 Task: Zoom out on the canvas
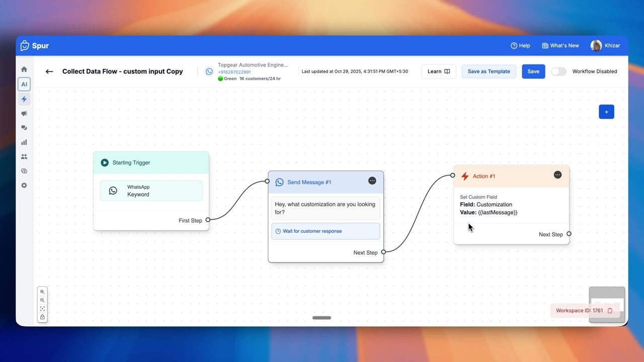point(42,300)
